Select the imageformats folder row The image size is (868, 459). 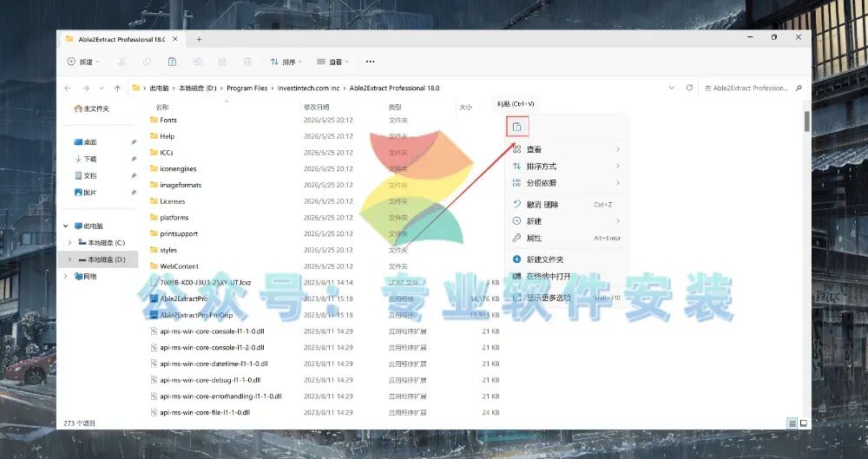click(x=325, y=185)
